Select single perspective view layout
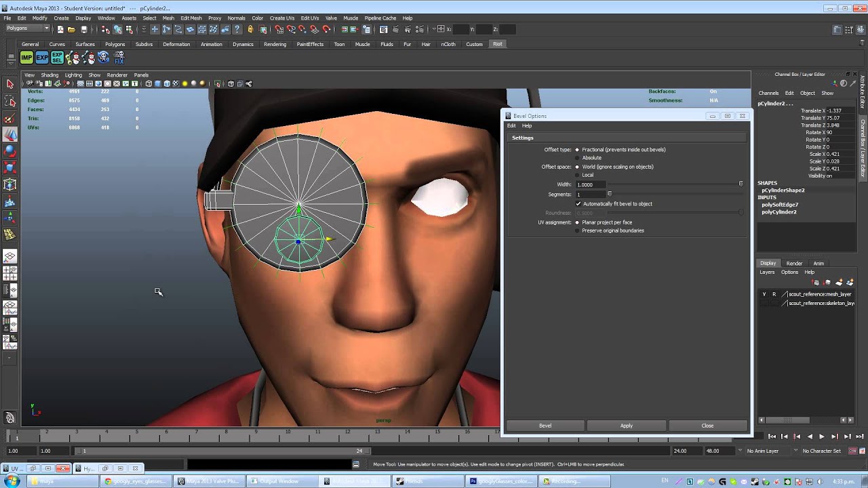868x488 pixels. click(x=10, y=257)
